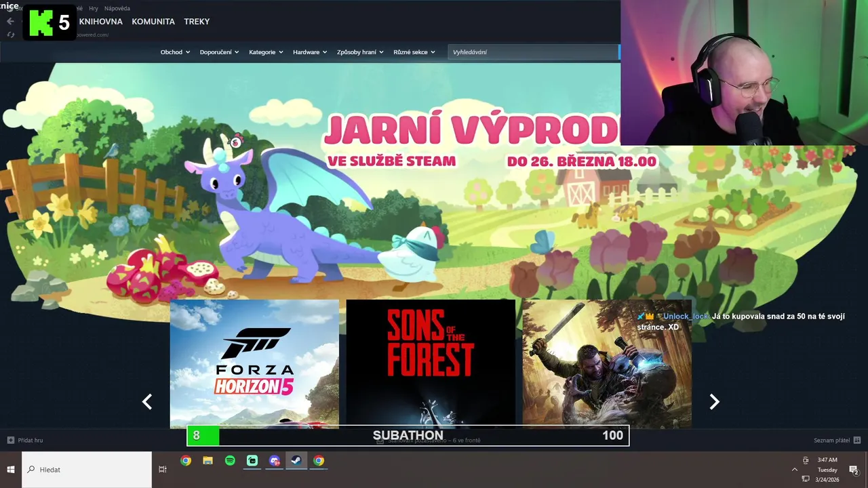Open the Nápověda menu
The height and width of the screenshot is (488, 868).
pos(117,8)
